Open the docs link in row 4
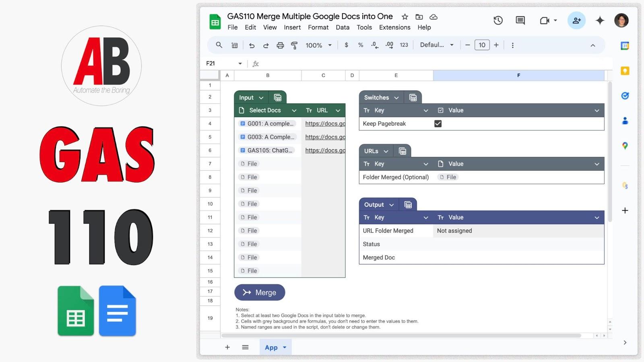 click(325, 123)
